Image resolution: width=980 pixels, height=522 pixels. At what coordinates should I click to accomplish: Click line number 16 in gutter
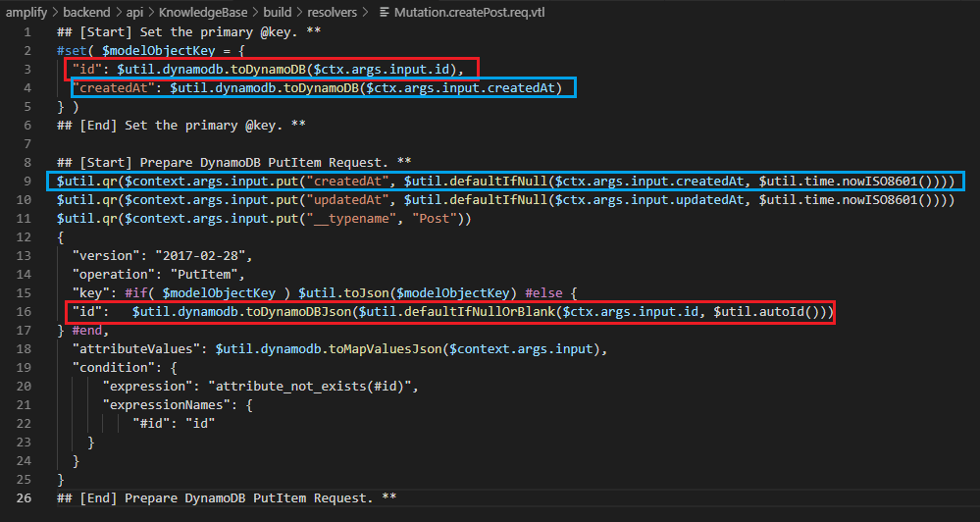24,312
